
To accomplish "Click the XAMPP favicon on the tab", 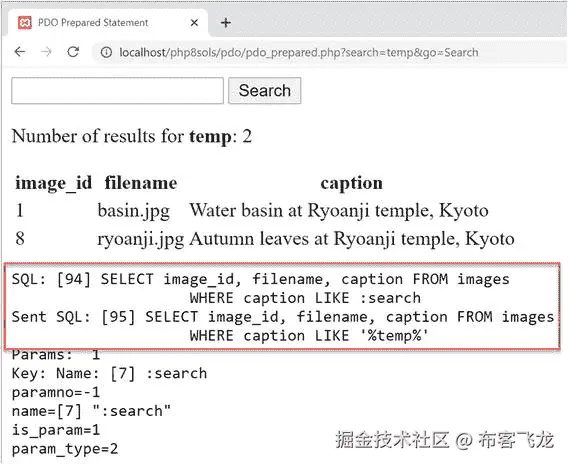I will [x=25, y=23].
